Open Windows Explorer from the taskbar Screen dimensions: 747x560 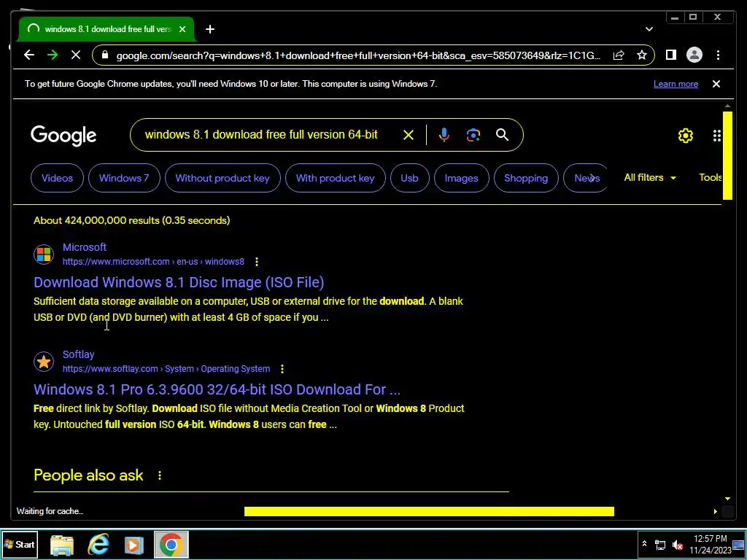coord(62,545)
